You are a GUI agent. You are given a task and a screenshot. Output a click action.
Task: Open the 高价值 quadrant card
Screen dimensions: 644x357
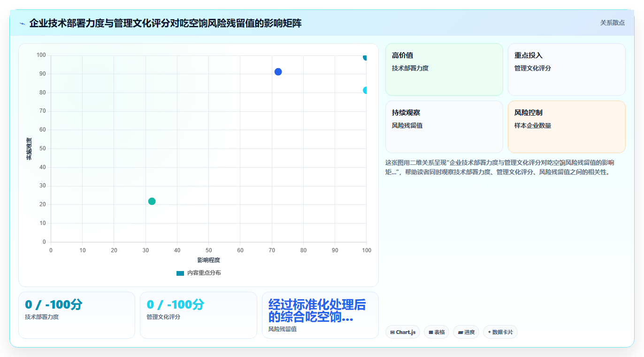point(444,70)
